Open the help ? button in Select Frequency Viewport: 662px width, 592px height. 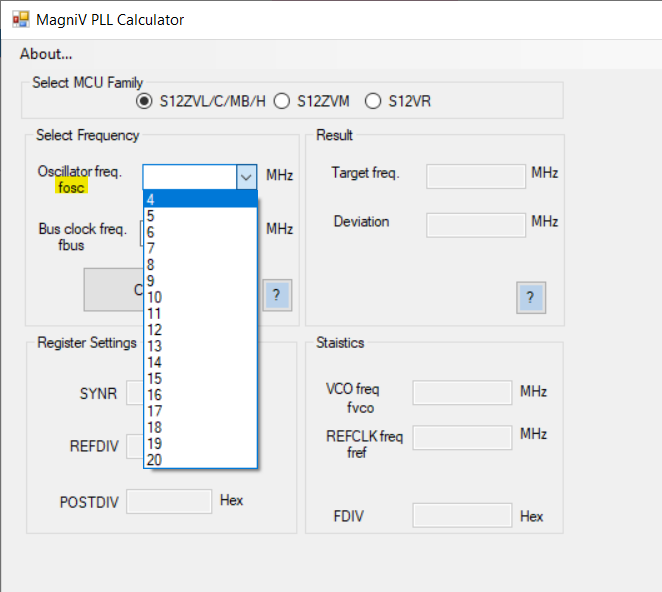coord(277,295)
